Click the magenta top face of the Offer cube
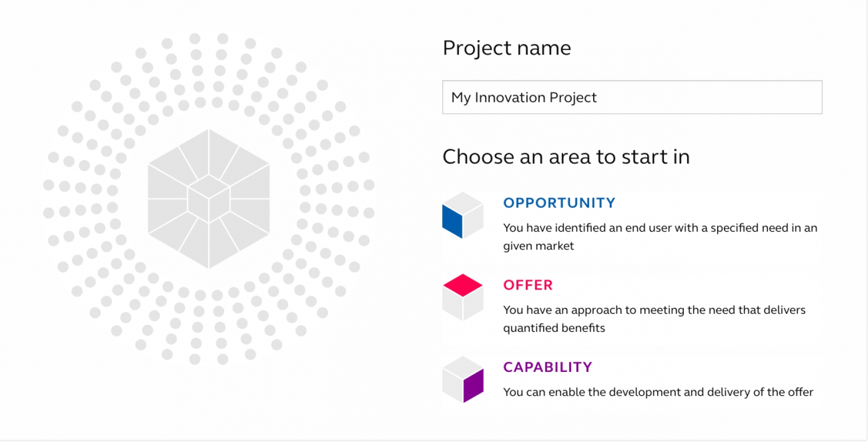 (463, 285)
